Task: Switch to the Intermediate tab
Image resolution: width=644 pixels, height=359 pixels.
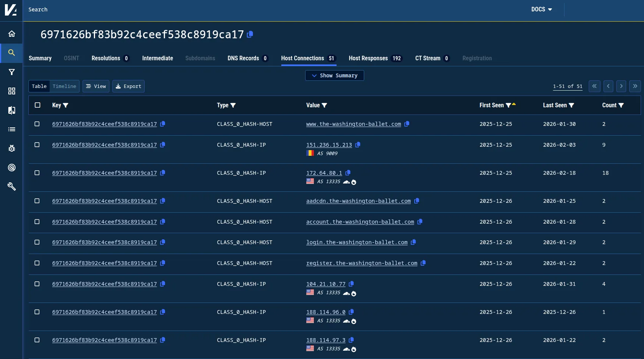Action: point(157,58)
